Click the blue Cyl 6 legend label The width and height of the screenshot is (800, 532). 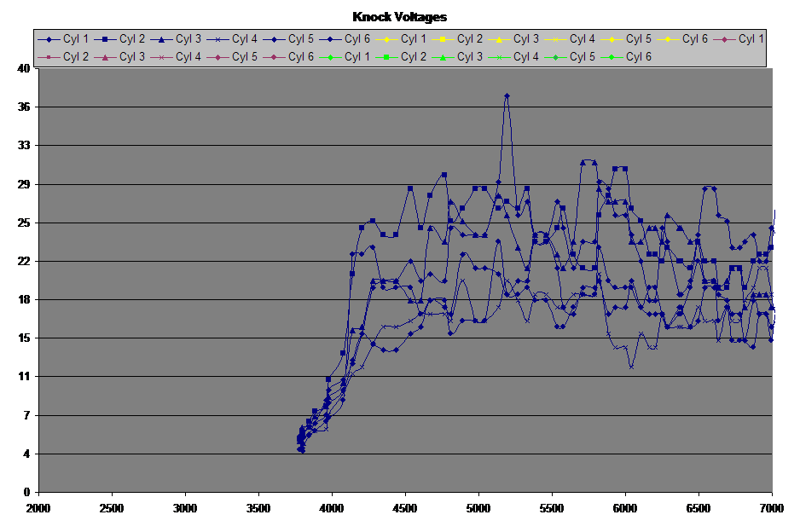357,39
